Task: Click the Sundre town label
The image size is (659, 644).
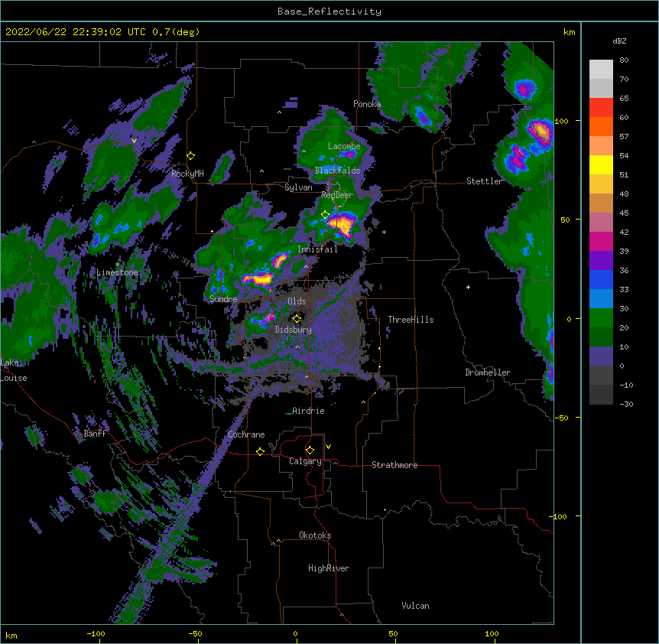Action: click(223, 299)
